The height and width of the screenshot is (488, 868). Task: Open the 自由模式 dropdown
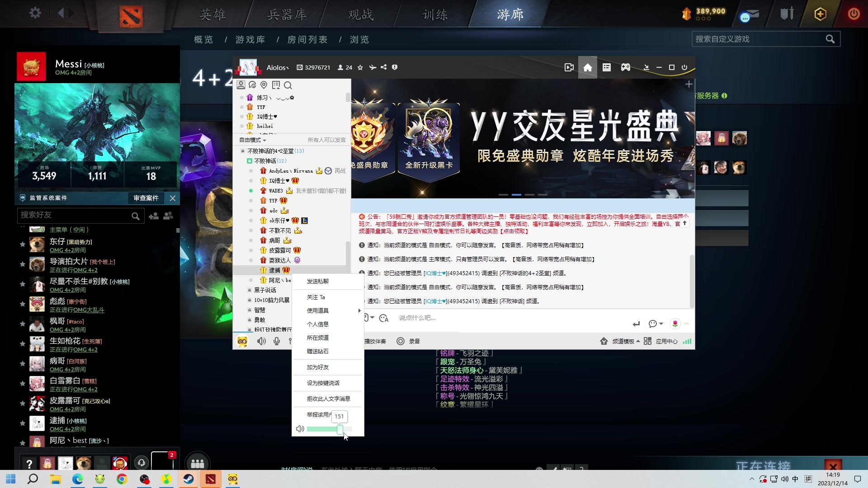251,140
